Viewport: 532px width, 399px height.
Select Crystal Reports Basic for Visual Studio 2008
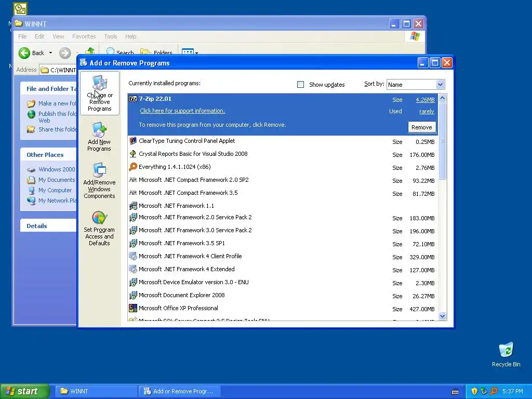click(x=193, y=154)
